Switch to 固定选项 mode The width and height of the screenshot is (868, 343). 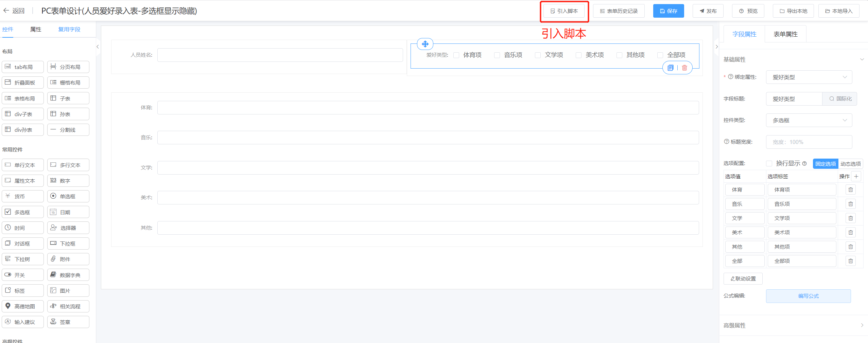(x=826, y=164)
